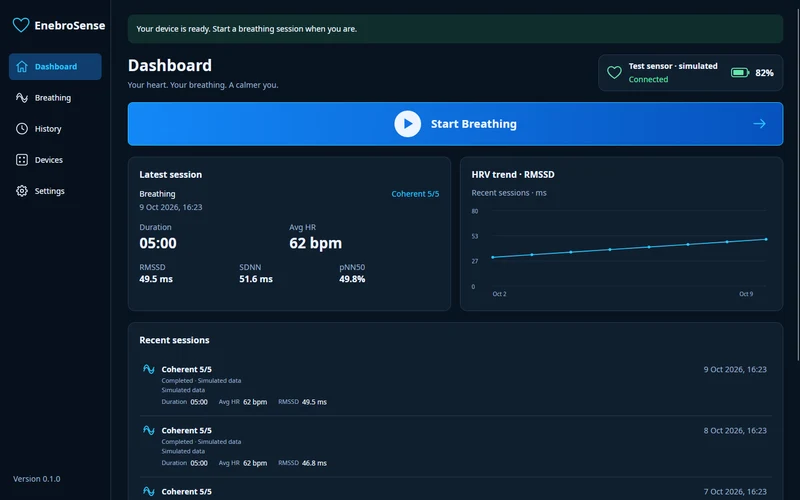
Task: Open the Dashboard menu item
Action: [x=55, y=66]
